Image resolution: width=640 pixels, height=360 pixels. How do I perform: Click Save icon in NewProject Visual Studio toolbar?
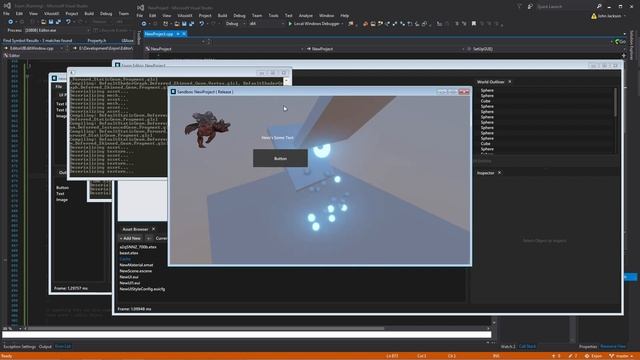point(184,24)
